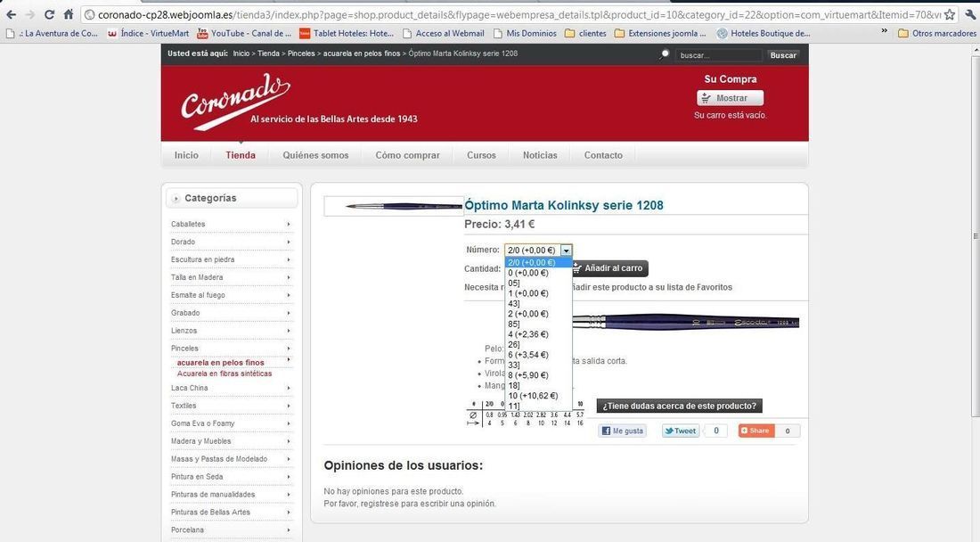Show hidden bookmarks with the chevron
Image resolution: width=980 pixels, height=542 pixels.
tap(884, 31)
